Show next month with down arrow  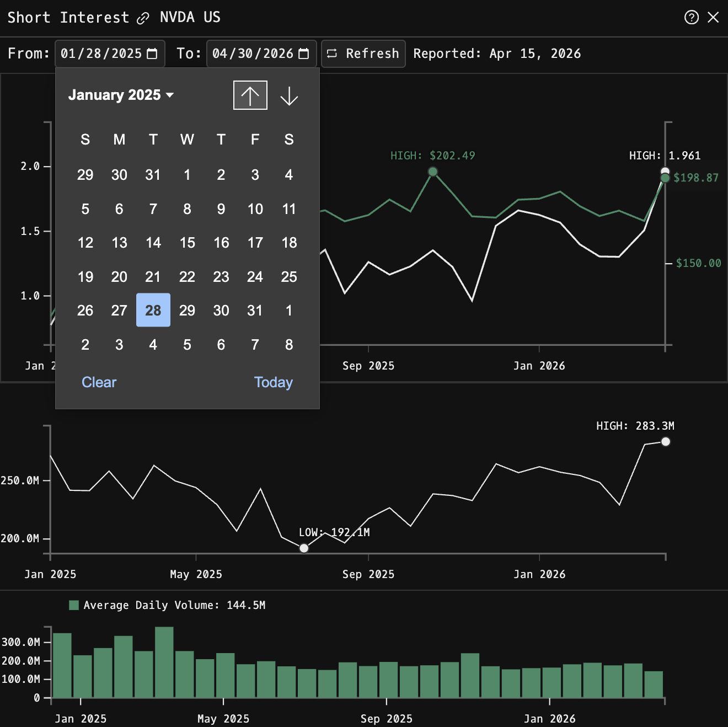pyautogui.click(x=289, y=95)
